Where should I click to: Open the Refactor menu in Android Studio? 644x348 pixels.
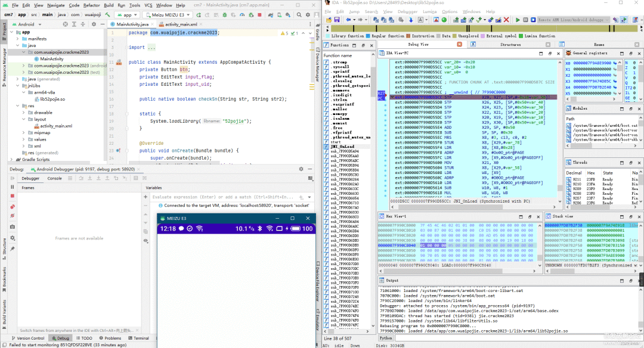point(91,5)
